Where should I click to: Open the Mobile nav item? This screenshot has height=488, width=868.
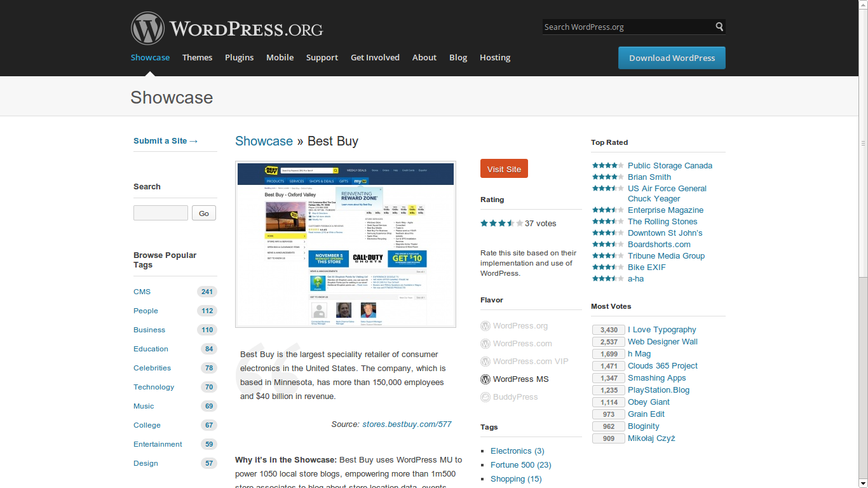[280, 57]
